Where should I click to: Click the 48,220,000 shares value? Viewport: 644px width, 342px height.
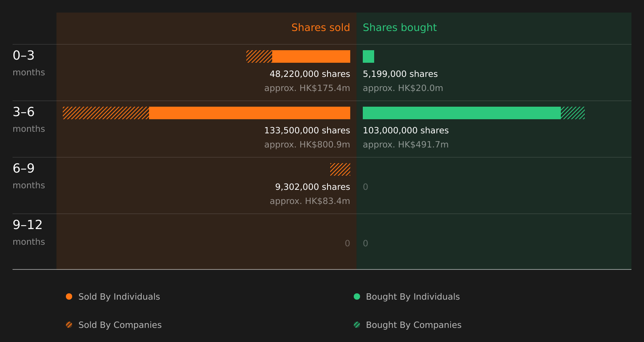point(310,74)
